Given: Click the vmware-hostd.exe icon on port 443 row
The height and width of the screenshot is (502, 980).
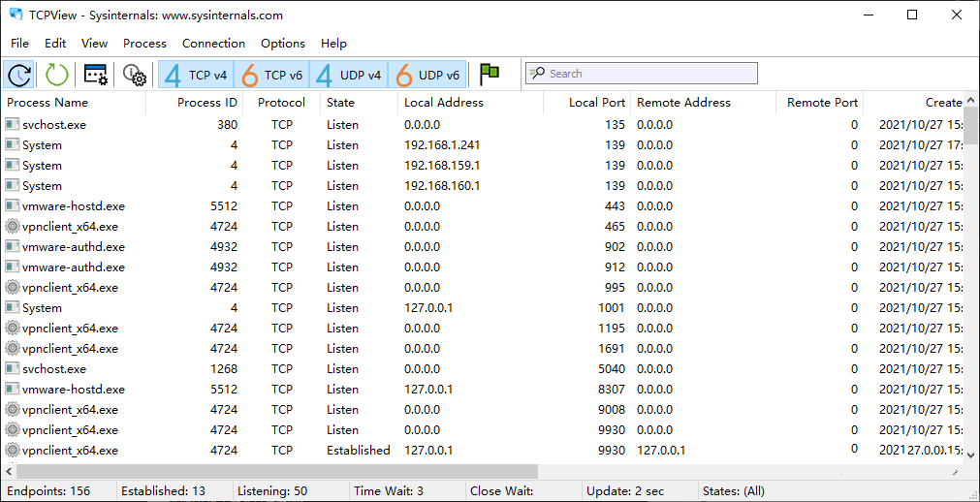Looking at the screenshot, I should point(12,205).
